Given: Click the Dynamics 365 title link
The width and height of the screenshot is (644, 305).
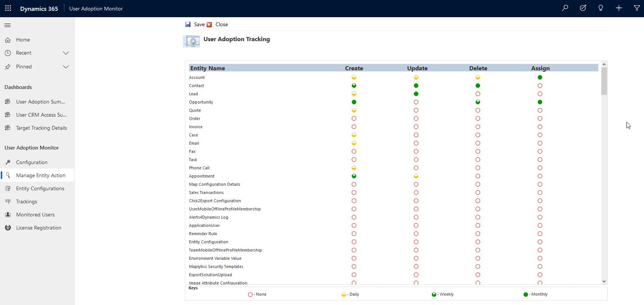Looking at the screenshot, I should 39,9.
